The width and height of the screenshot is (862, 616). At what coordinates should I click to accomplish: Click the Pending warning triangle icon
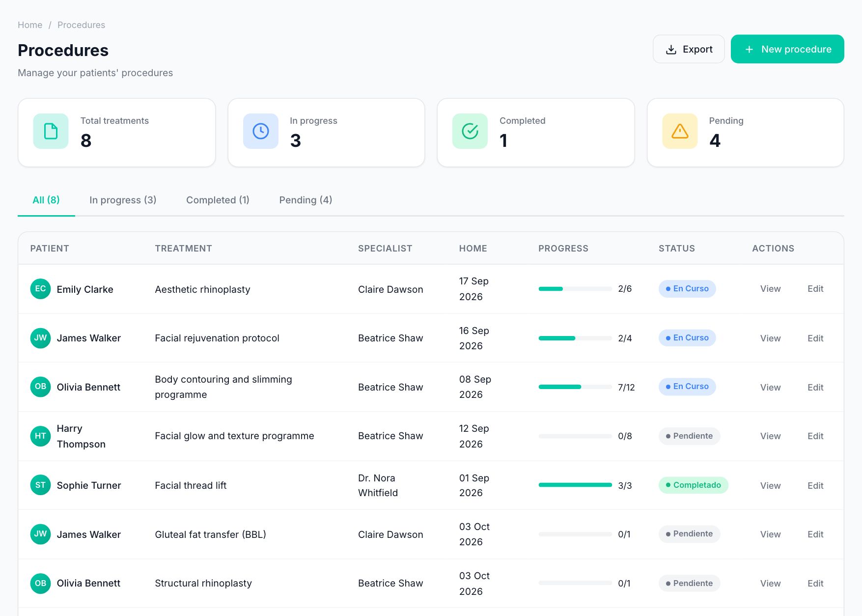click(680, 131)
